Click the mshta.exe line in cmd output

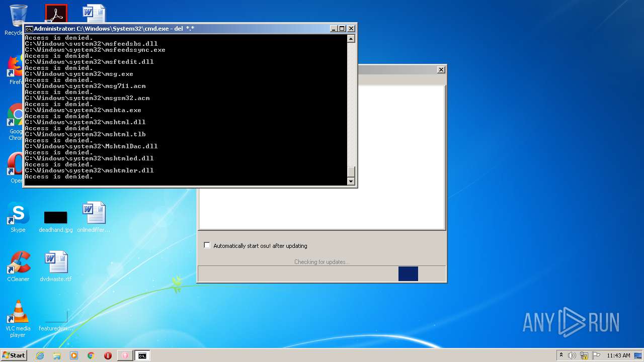click(83, 110)
